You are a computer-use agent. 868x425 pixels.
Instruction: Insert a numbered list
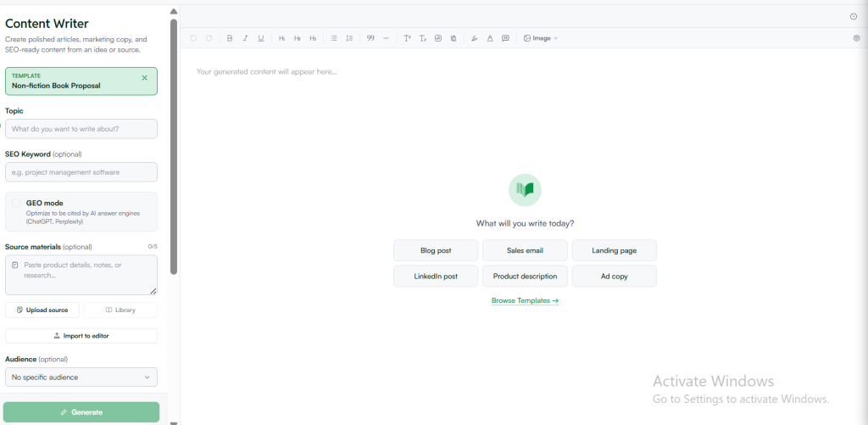tap(349, 38)
